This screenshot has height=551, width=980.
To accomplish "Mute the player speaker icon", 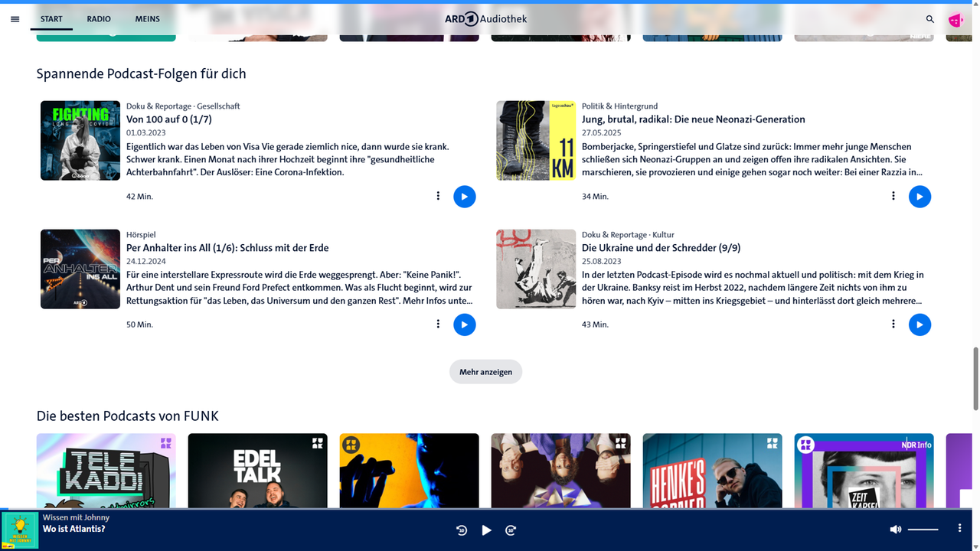I will pos(895,530).
